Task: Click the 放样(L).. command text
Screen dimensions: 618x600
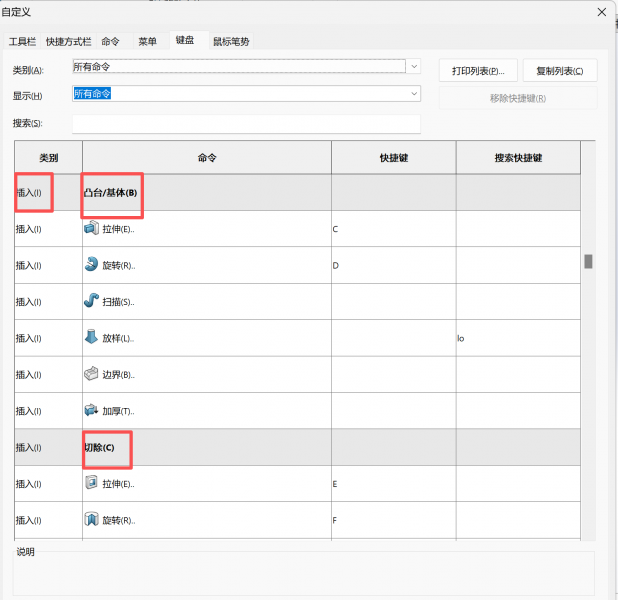Action: tap(118, 338)
